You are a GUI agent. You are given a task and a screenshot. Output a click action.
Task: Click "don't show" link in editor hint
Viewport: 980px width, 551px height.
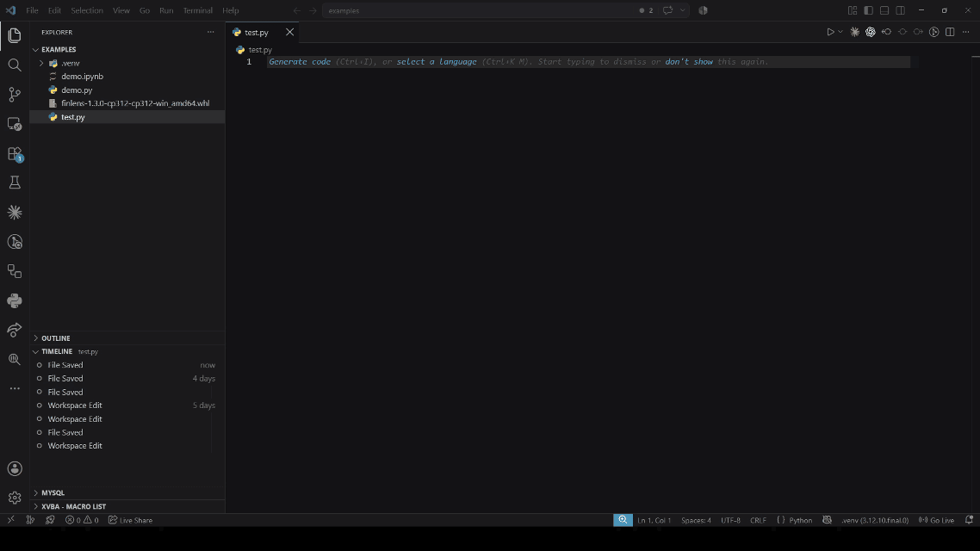tap(689, 62)
